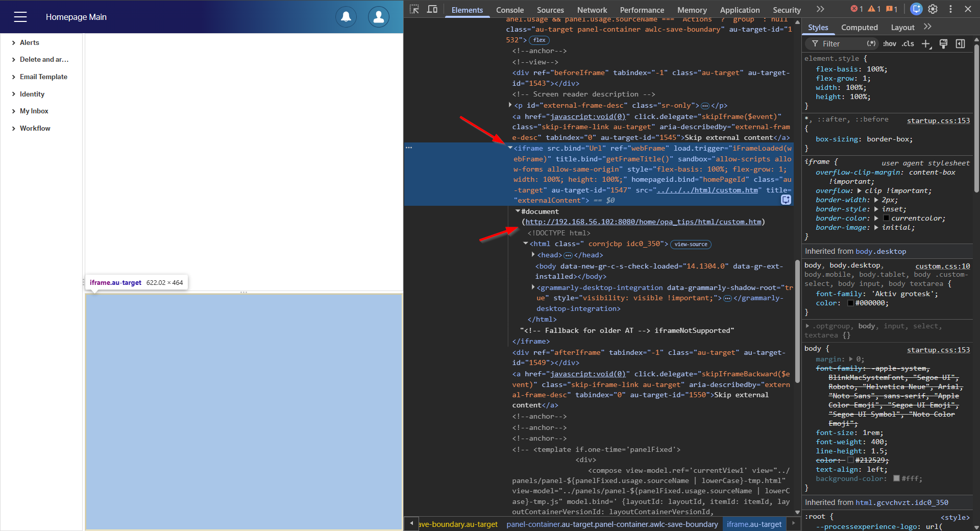
Task: Switch to the Elements tab
Action: [x=467, y=10]
